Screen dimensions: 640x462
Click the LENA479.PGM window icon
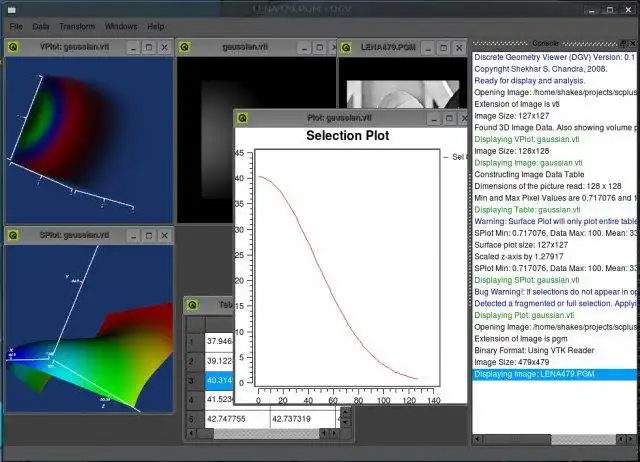(x=347, y=47)
